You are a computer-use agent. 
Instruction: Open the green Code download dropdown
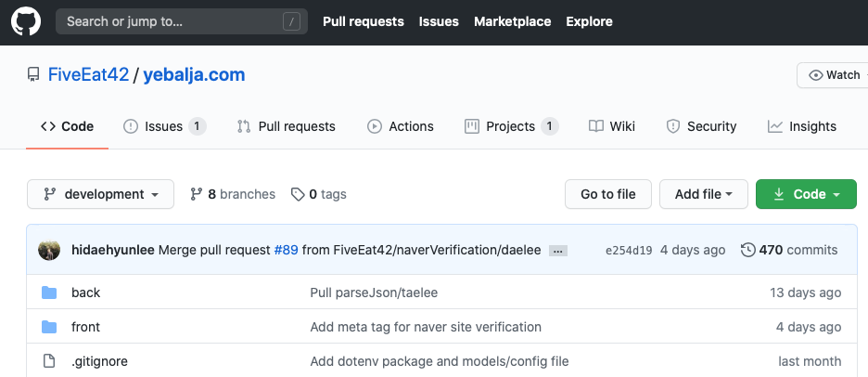click(806, 194)
